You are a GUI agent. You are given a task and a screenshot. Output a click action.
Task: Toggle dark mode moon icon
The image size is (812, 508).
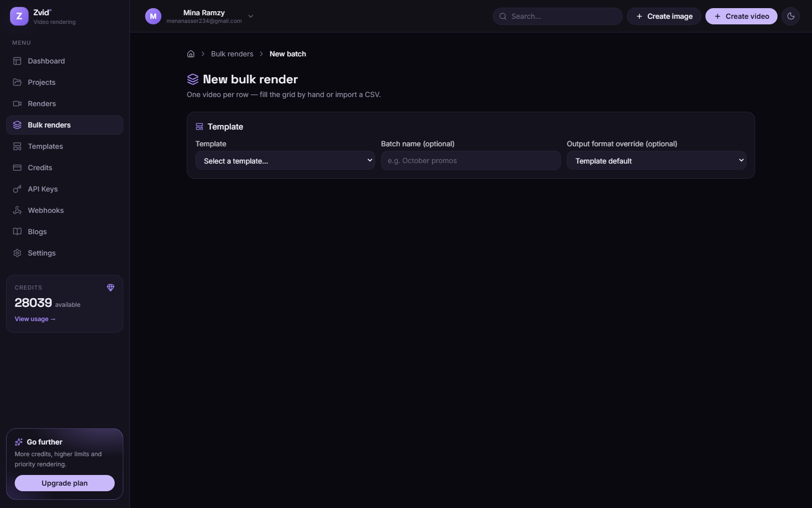click(791, 16)
